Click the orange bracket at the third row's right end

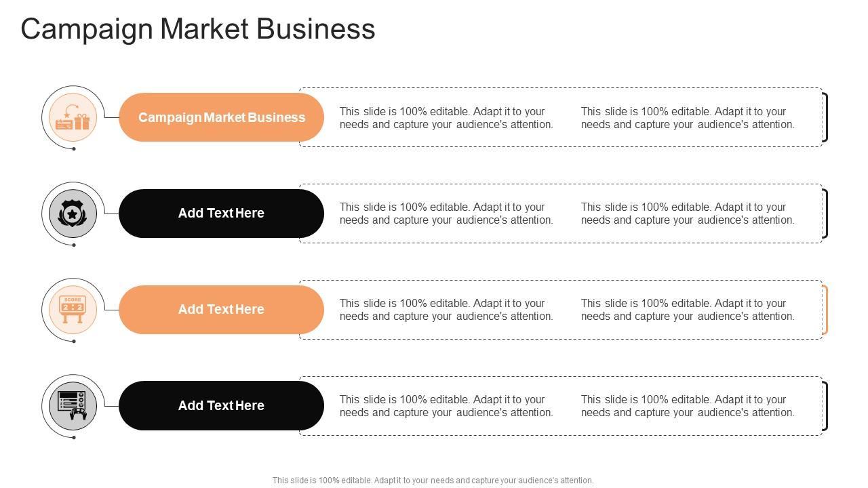click(x=825, y=310)
